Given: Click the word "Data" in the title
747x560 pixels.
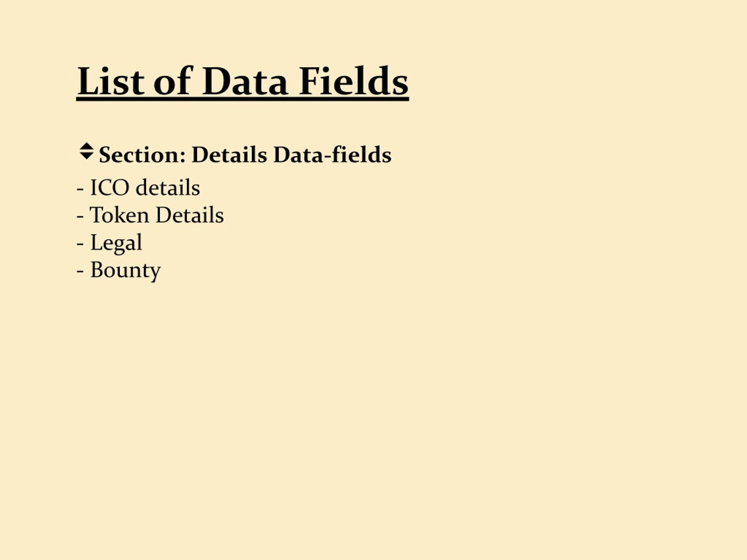Looking at the screenshot, I should pyautogui.click(x=245, y=81).
